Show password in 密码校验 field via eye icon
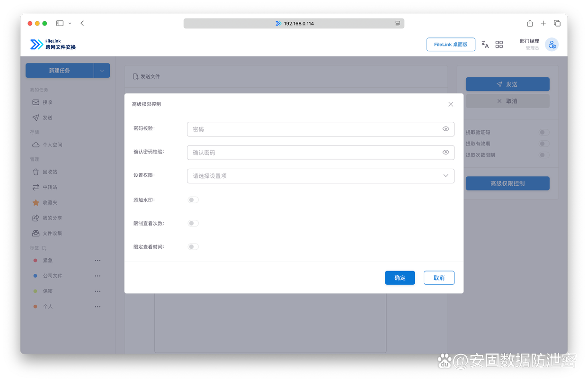Screen dimensions: 588x381 coord(445,129)
